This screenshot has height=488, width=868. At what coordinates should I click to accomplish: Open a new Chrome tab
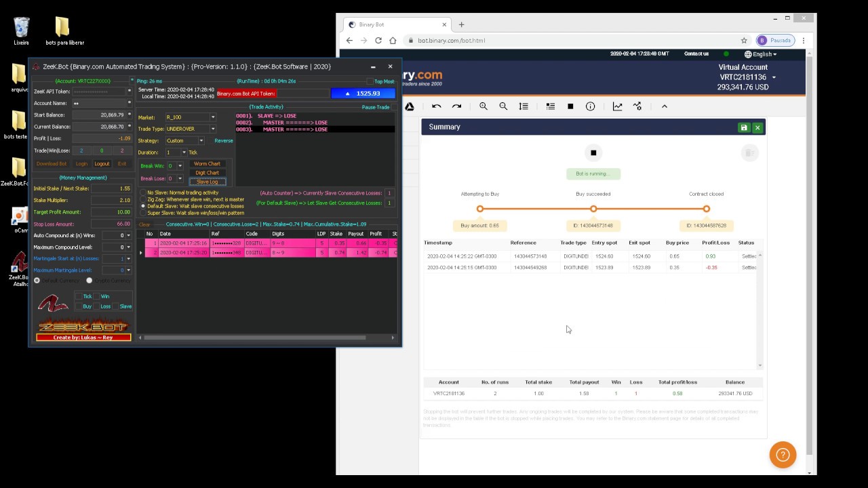461,24
